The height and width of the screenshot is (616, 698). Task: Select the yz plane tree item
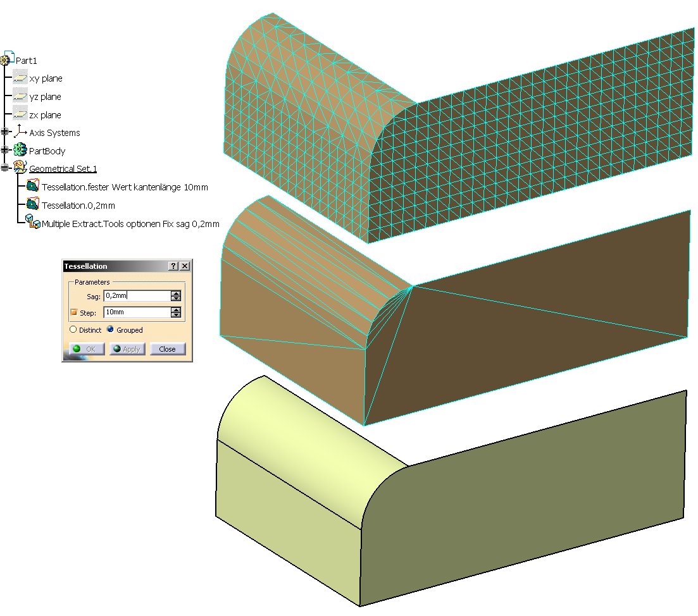[x=46, y=97]
